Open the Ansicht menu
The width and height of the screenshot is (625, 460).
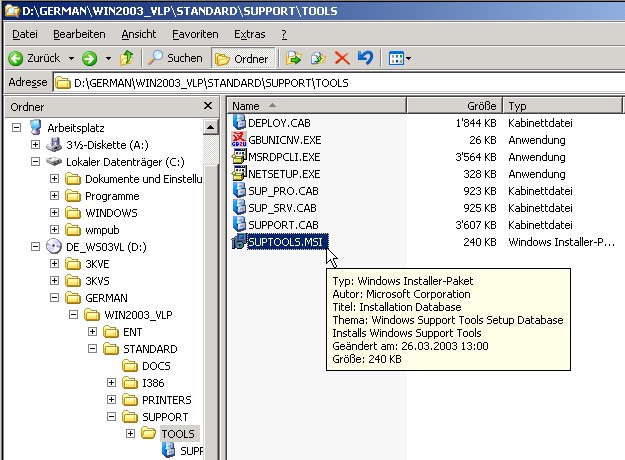(x=139, y=34)
